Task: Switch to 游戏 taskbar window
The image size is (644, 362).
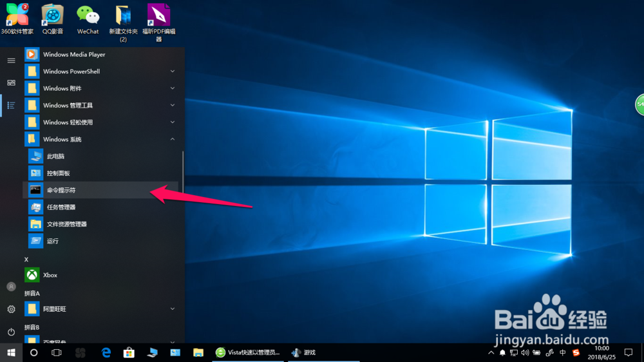Action: [324, 352]
